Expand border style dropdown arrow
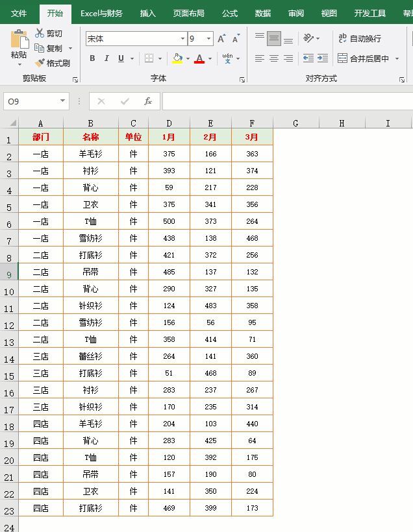413x532 pixels. click(160, 58)
